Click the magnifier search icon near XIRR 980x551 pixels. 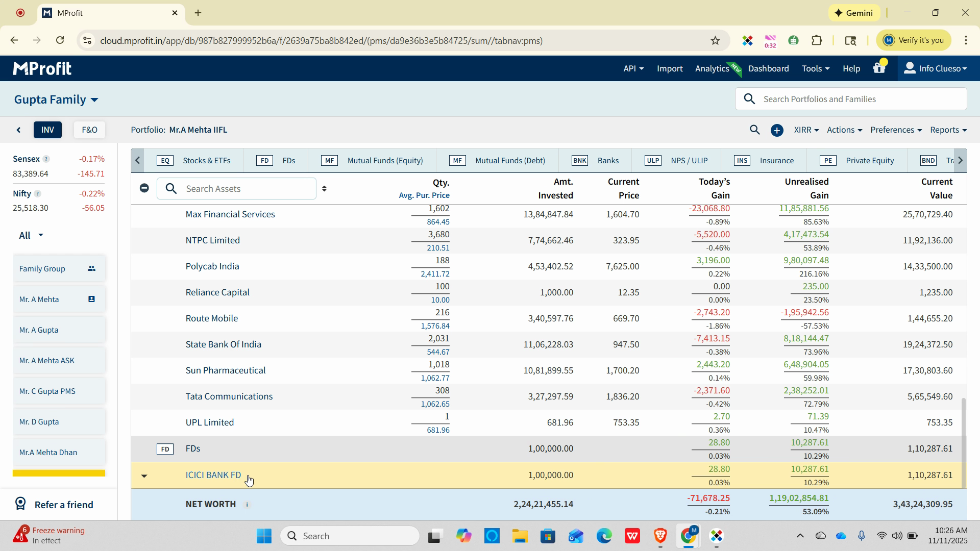click(754, 130)
